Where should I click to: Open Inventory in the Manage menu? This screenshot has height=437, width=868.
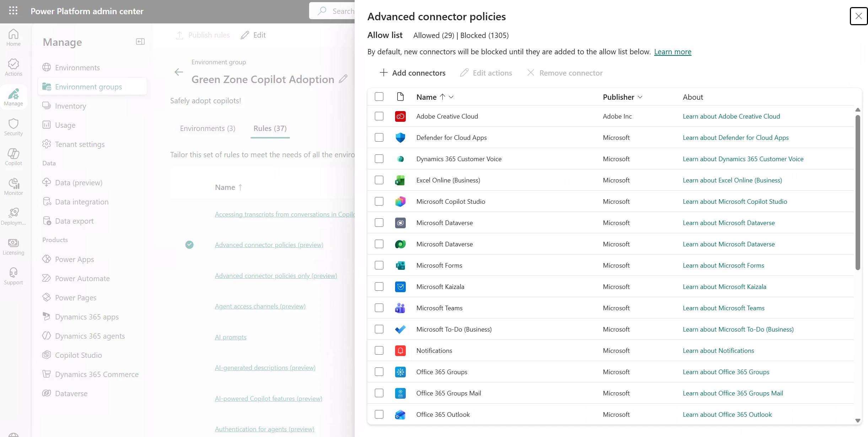[92, 106]
